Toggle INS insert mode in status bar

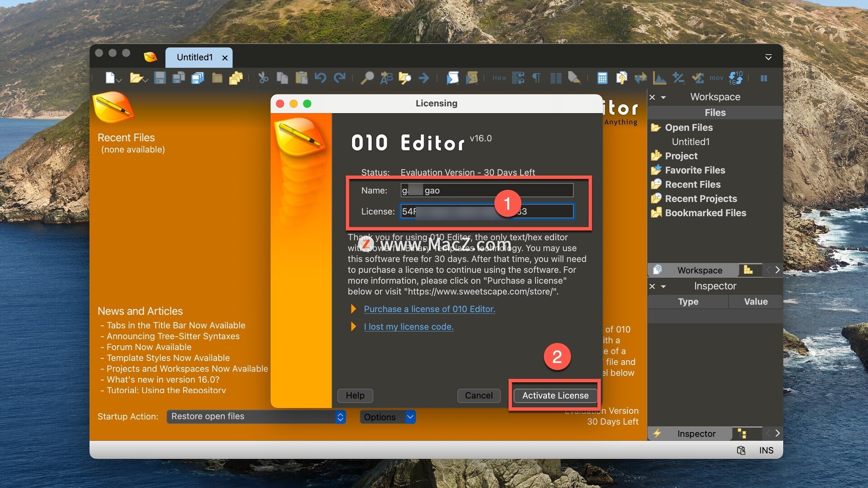[766, 450]
